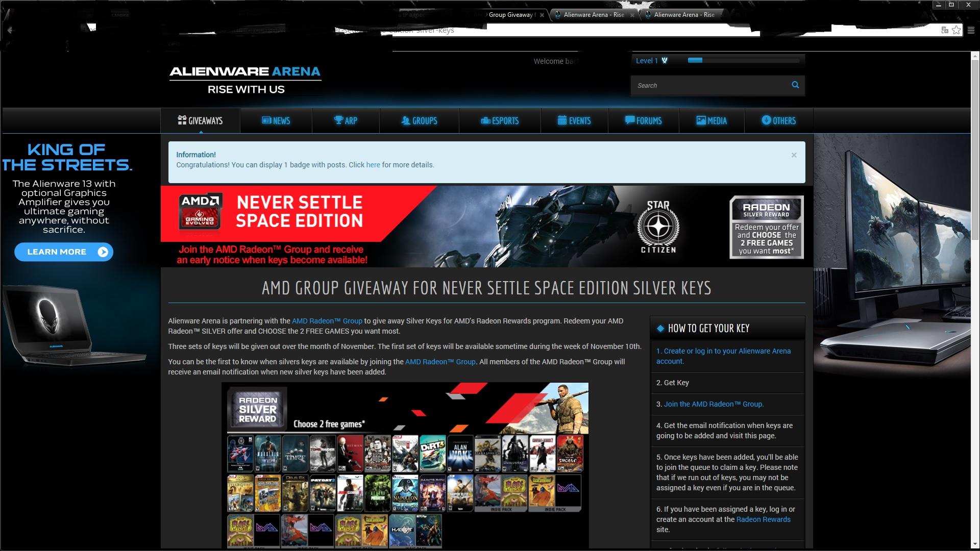Click the Alan Wake game cover
This screenshot has width=980, height=551.
pos(460,454)
